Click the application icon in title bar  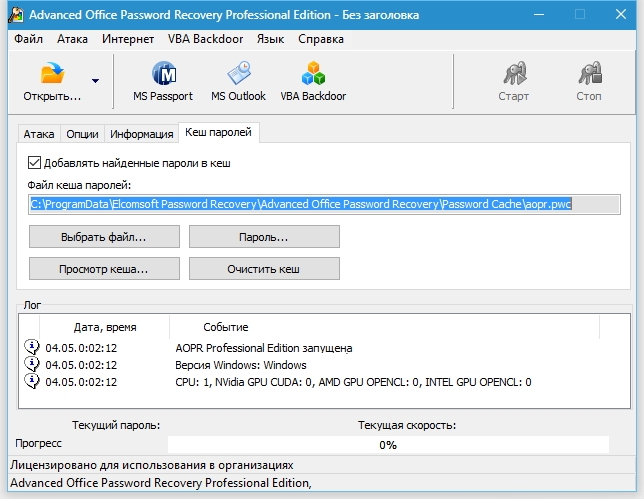coord(16,15)
